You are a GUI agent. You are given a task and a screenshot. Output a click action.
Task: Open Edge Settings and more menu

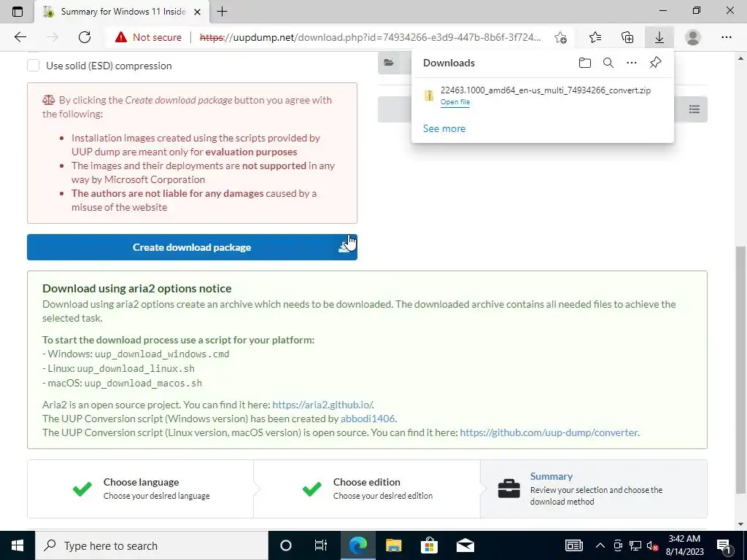click(x=726, y=37)
